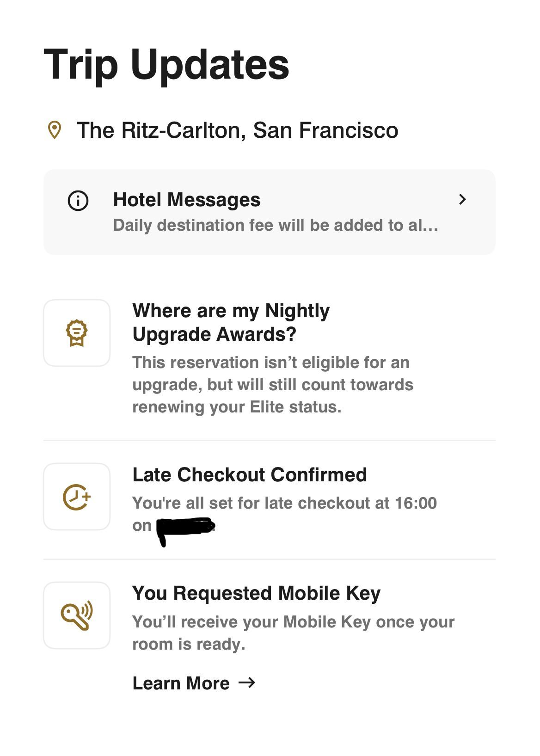Click the upgrade eligibility description text
This screenshot has height=756, width=540.
(273, 385)
